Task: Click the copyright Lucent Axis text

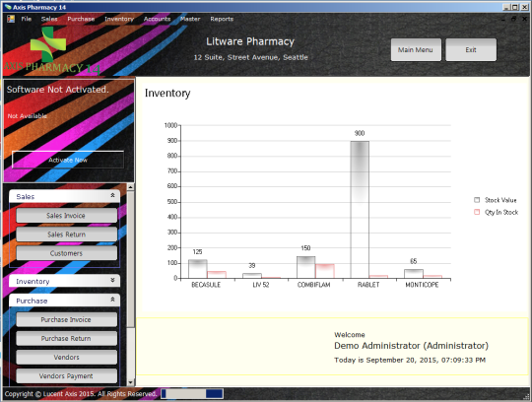Action: click(x=81, y=394)
